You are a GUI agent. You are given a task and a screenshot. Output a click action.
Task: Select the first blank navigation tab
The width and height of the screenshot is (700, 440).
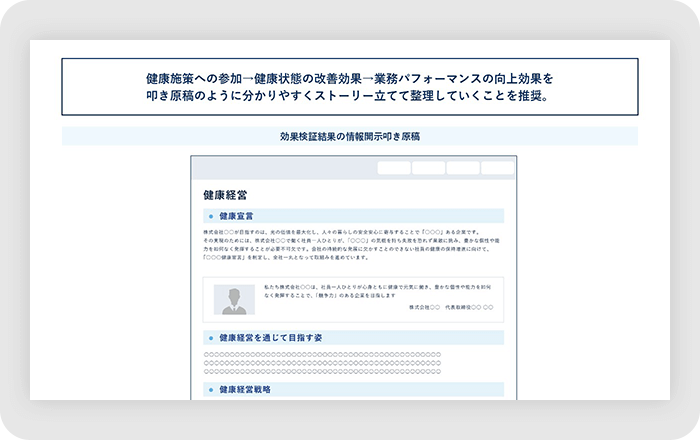394,168
